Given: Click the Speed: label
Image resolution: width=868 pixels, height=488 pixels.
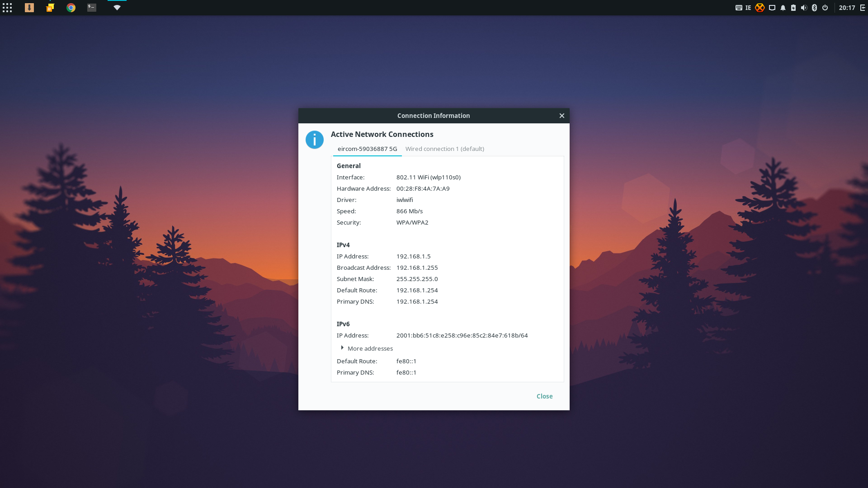Looking at the screenshot, I should pyautogui.click(x=346, y=211).
